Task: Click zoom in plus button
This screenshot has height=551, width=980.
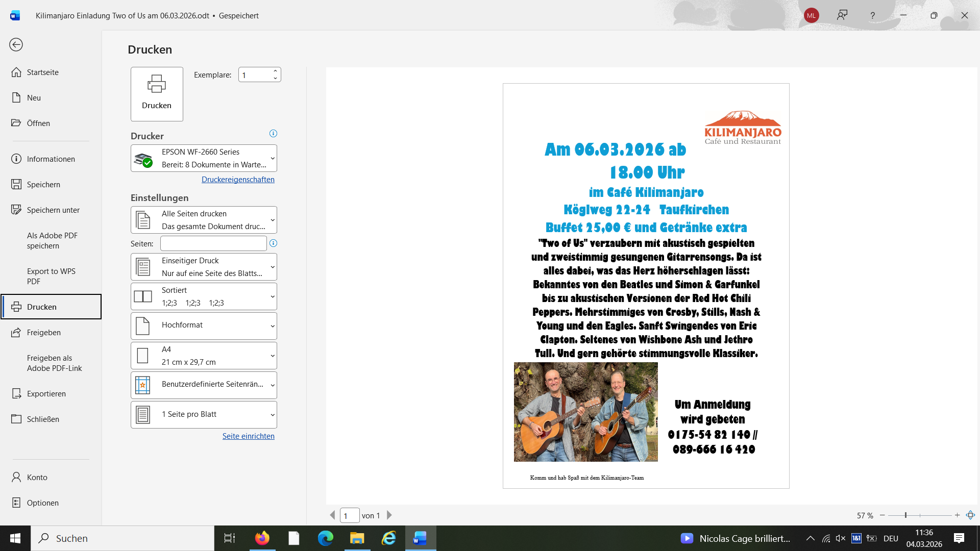Action: (958, 515)
